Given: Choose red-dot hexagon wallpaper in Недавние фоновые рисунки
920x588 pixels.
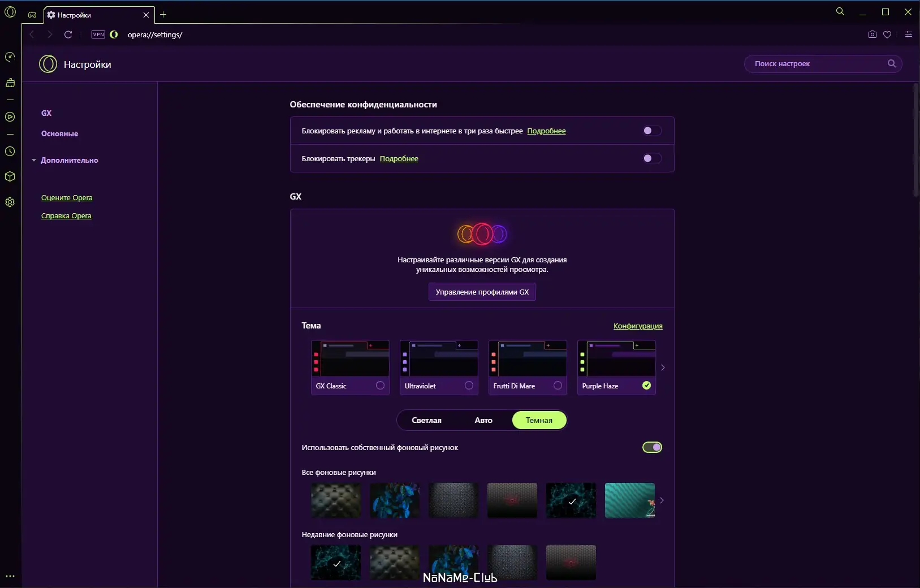Looking at the screenshot, I should point(571,563).
